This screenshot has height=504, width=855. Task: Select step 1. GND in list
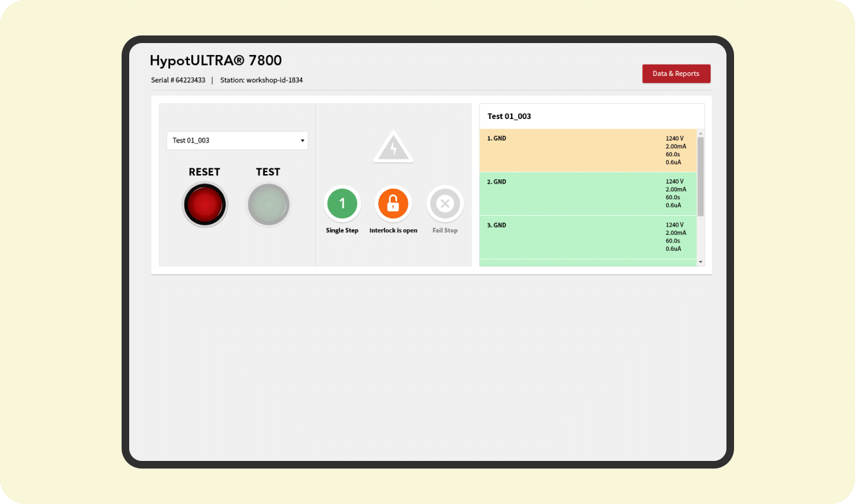[x=588, y=151]
